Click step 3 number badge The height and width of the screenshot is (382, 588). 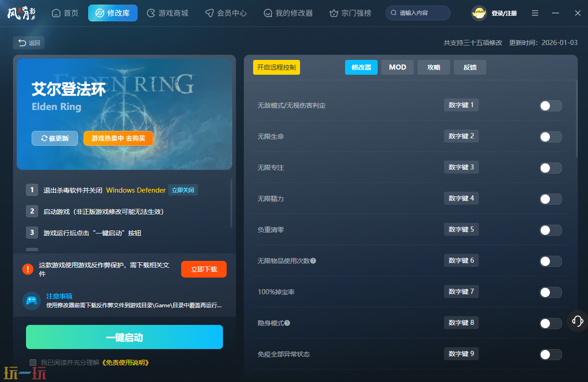tap(32, 233)
